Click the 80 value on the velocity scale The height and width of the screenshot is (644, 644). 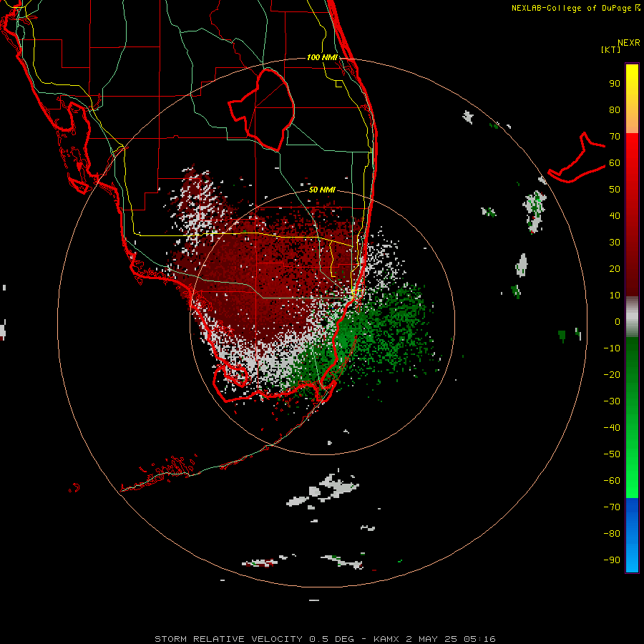pos(615,110)
